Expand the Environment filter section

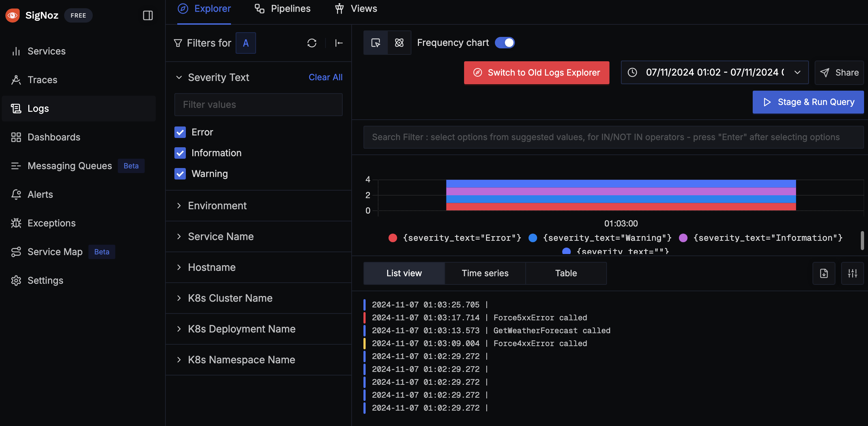[217, 206]
